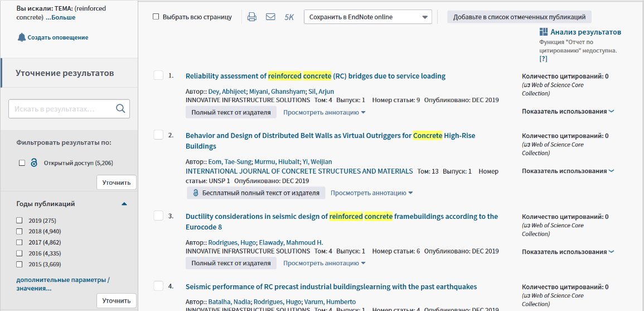Screen dimensions: 644x311
Task: Open Полный текст от издателя for result 1
Action: pos(231,112)
